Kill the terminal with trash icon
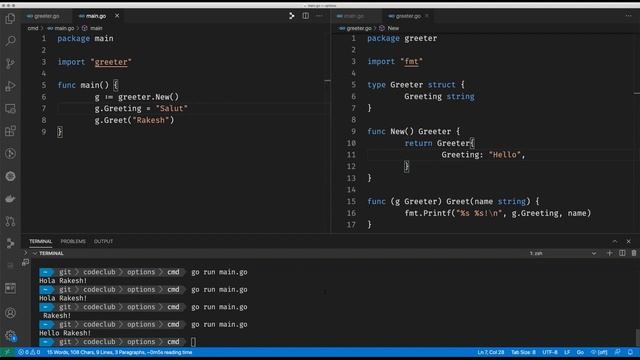Screen dimensions: 640x360 (633, 253)
